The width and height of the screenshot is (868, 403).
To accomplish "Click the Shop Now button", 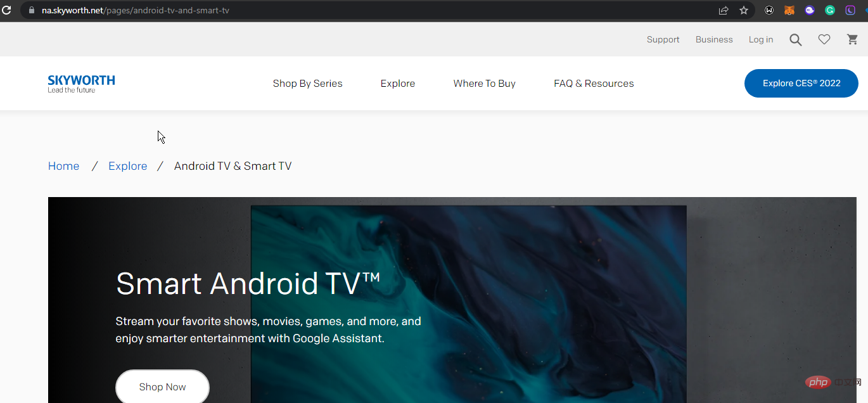I will [162, 387].
